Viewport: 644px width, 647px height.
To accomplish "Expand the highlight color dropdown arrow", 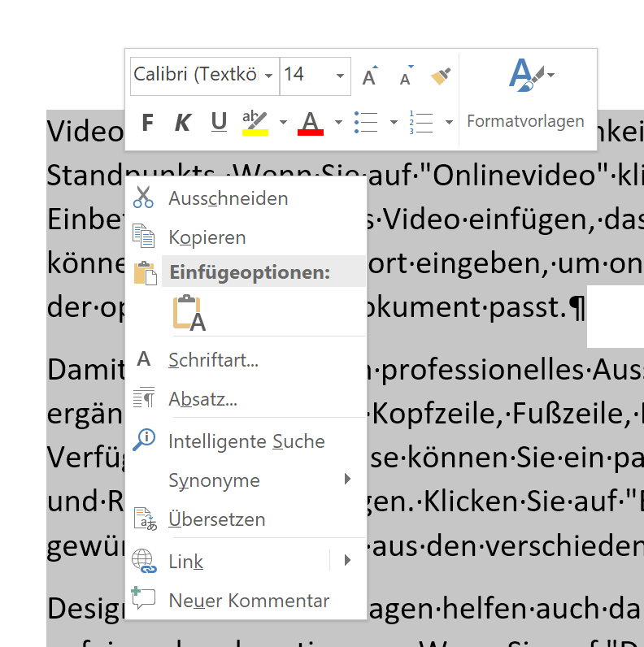I will (x=283, y=122).
